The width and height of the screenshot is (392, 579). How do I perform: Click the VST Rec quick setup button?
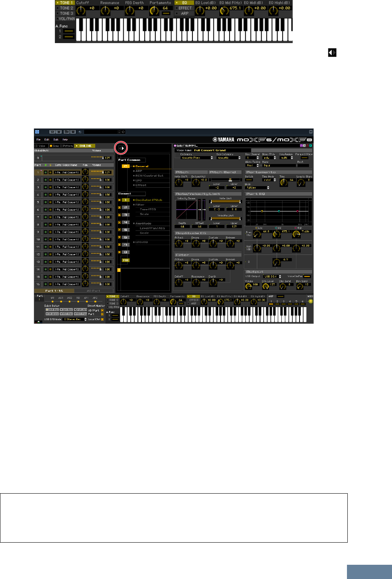click(x=66, y=314)
